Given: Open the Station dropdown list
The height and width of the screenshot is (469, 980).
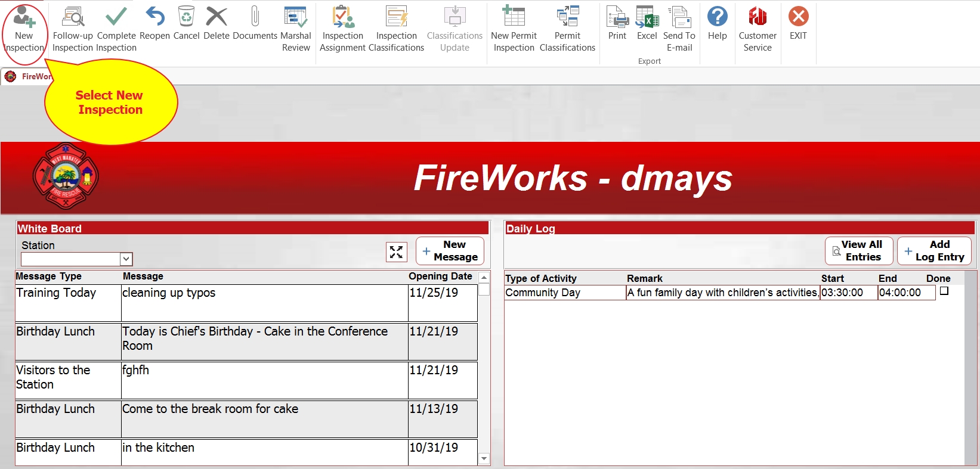Looking at the screenshot, I should click(126, 259).
